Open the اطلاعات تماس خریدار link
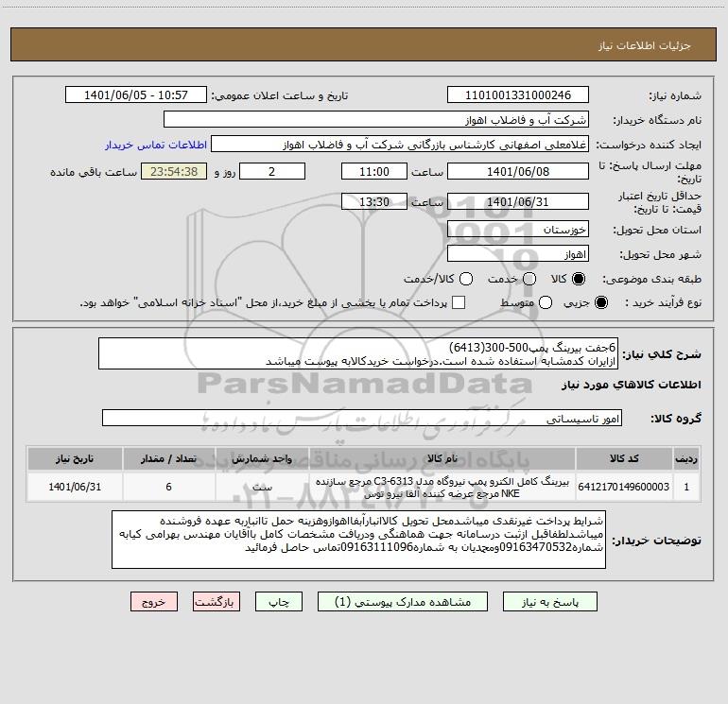 pyautogui.click(x=156, y=145)
